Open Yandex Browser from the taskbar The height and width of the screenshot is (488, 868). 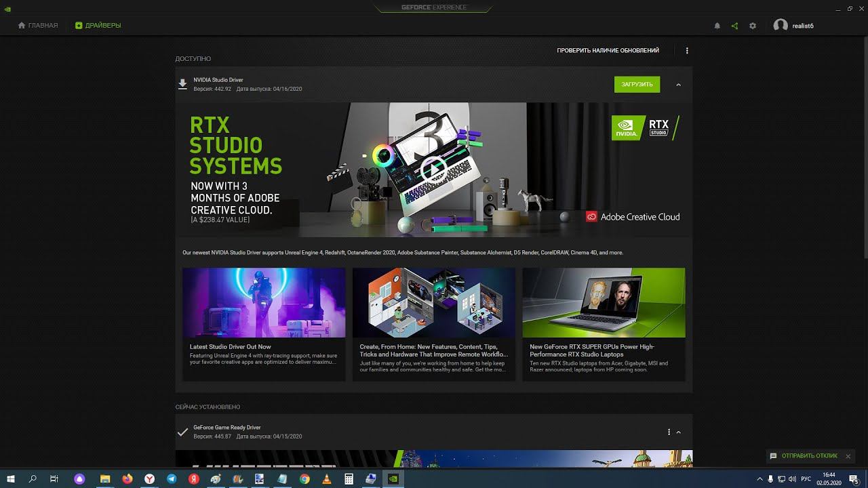(x=149, y=479)
